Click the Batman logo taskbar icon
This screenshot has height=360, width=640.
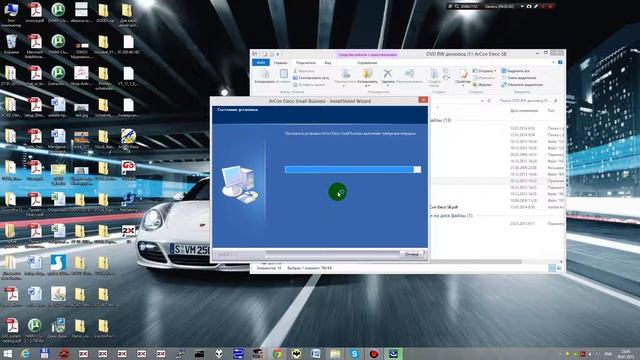coord(296,353)
